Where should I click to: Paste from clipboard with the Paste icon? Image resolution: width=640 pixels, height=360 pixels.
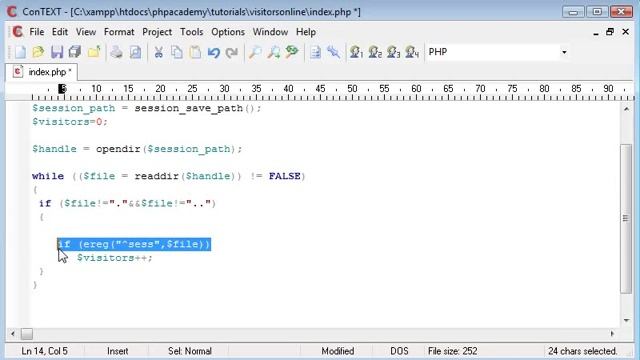coord(196,52)
